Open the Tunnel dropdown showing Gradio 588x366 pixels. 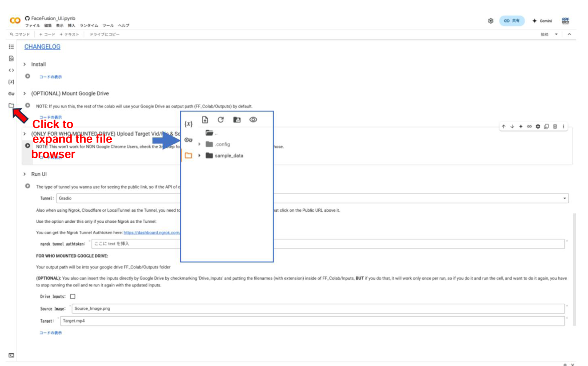[312, 198]
